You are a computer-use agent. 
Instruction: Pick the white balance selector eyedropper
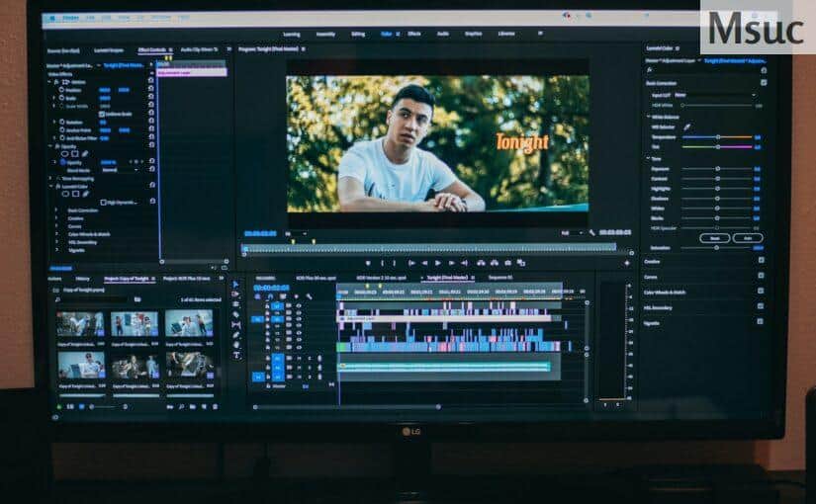(x=687, y=126)
